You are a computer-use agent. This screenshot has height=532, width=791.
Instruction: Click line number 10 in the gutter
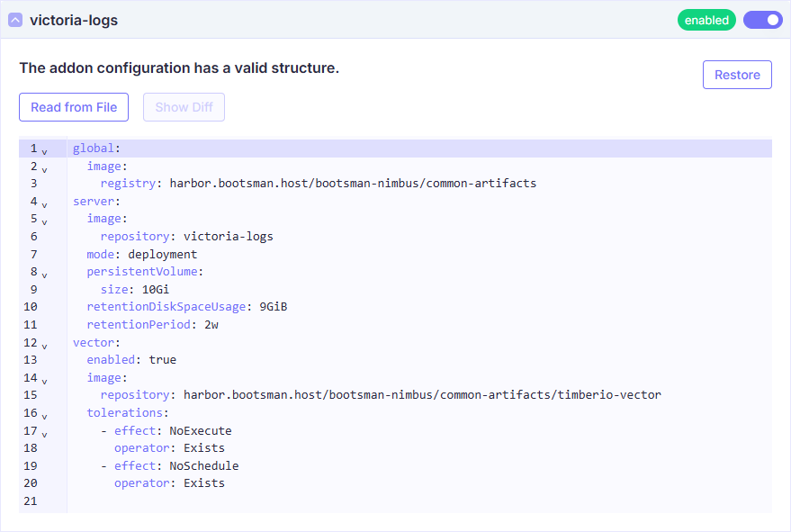coord(31,307)
